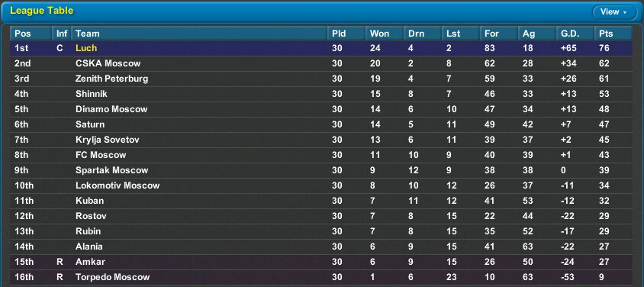This screenshot has height=287, width=644.
Task: Select Zenith Peterburg team name
Action: pyautogui.click(x=111, y=79)
